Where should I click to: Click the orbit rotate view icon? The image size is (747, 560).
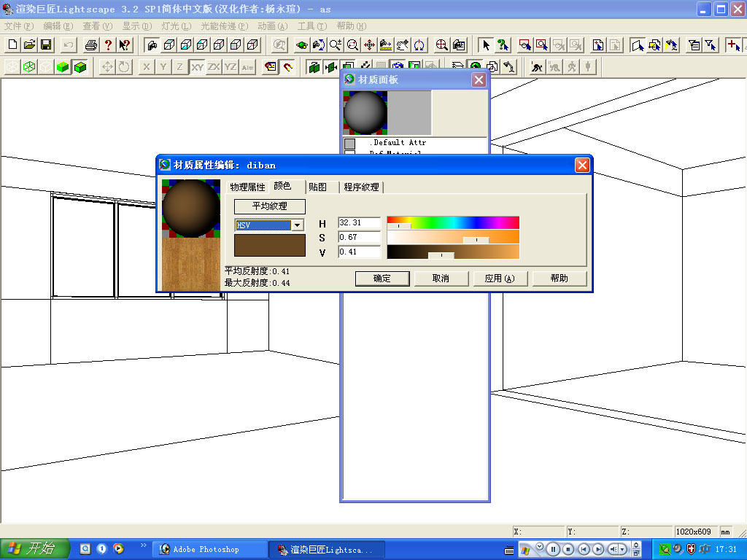(419, 45)
